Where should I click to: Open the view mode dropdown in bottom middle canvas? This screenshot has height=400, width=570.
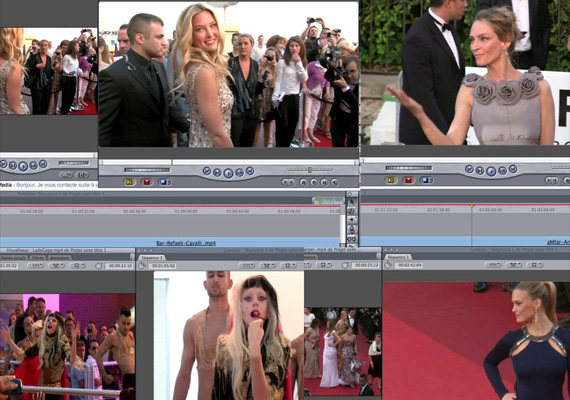(268, 266)
